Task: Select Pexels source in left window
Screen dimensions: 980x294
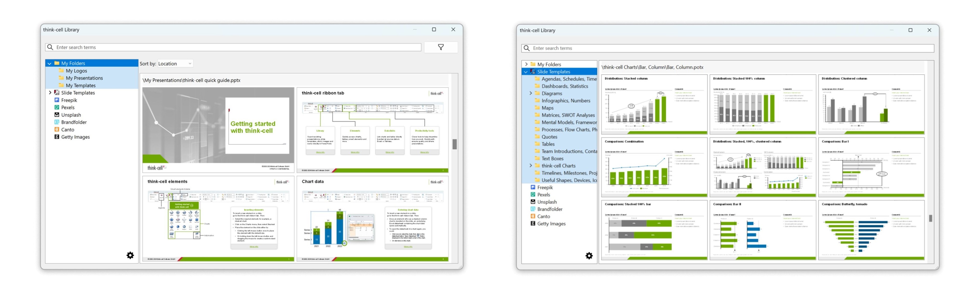Action: (68, 107)
